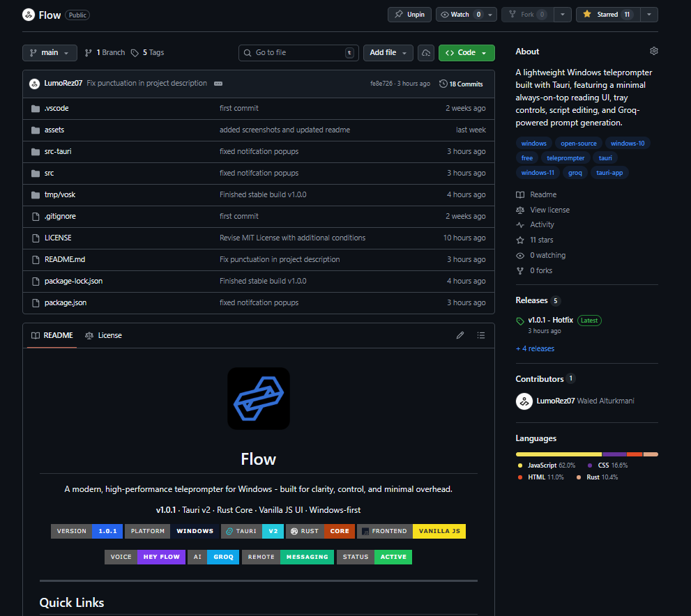The height and width of the screenshot is (616, 691).
Task: Open the cloud sync icon button
Action: tap(426, 53)
